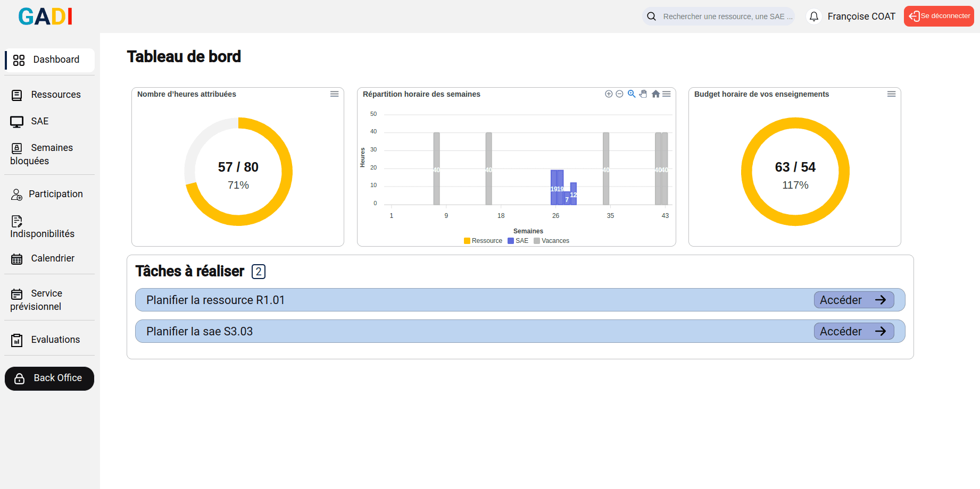
Task: Click the notification bell icon
Action: 813,16
